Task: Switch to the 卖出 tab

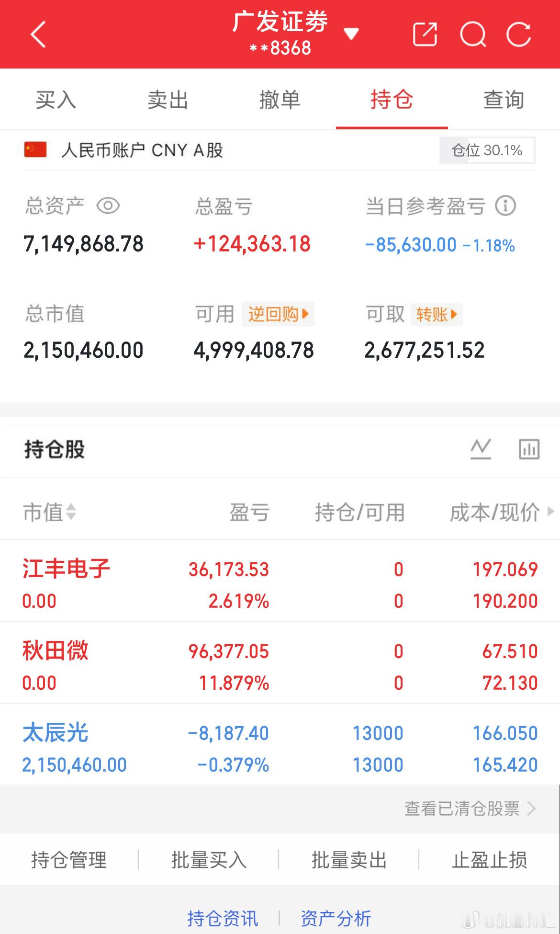Action: 168,100
